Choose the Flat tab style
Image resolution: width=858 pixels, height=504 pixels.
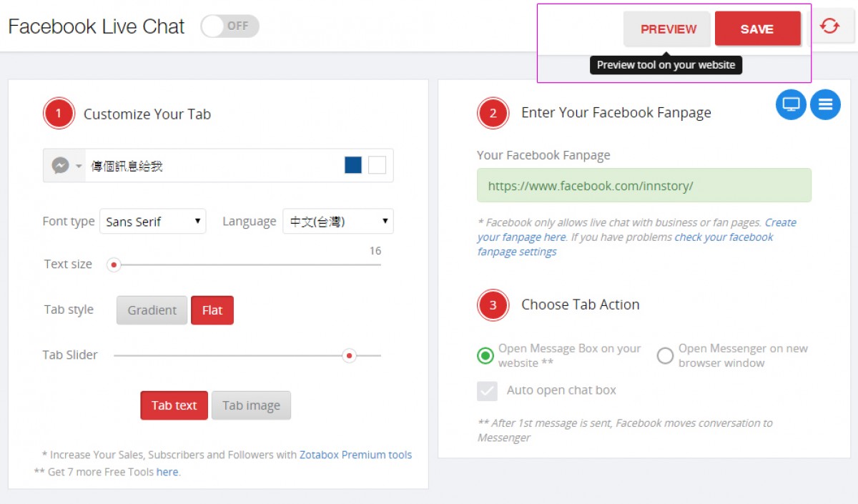[x=212, y=310]
